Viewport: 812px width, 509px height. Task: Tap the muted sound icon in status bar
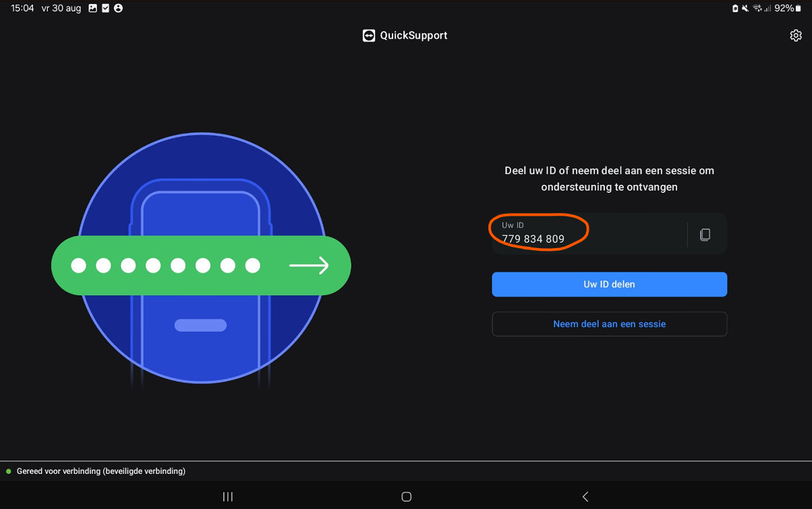tap(745, 8)
